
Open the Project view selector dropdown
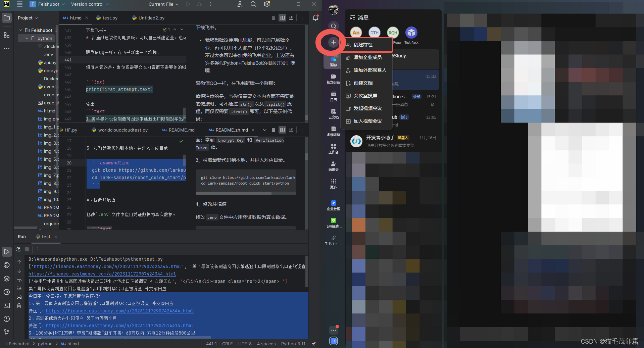coord(28,18)
